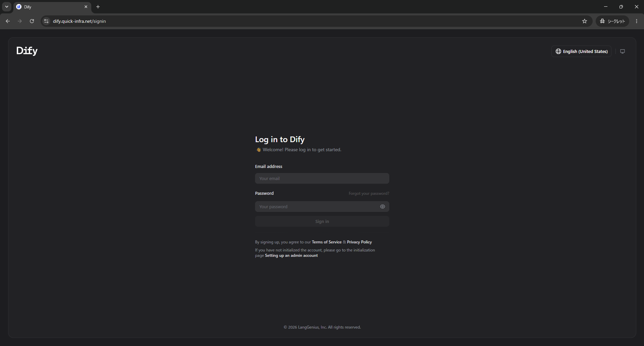The height and width of the screenshot is (346, 644).
Task: Open the incognito シークレット indicator
Action: point(612,21)
